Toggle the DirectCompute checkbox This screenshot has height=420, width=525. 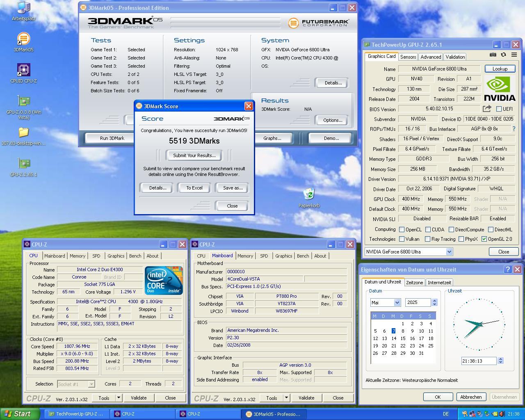451,230
